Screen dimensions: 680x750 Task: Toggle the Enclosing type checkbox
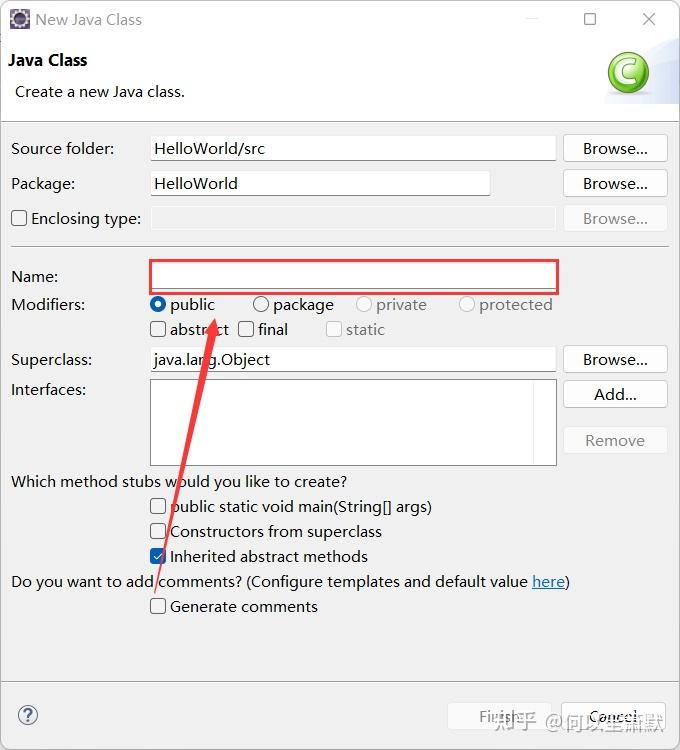19,218
